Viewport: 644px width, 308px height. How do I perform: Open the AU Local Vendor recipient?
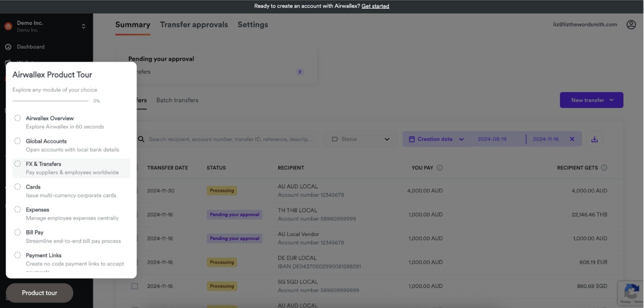pyautogui.click(x=298, y=234)
